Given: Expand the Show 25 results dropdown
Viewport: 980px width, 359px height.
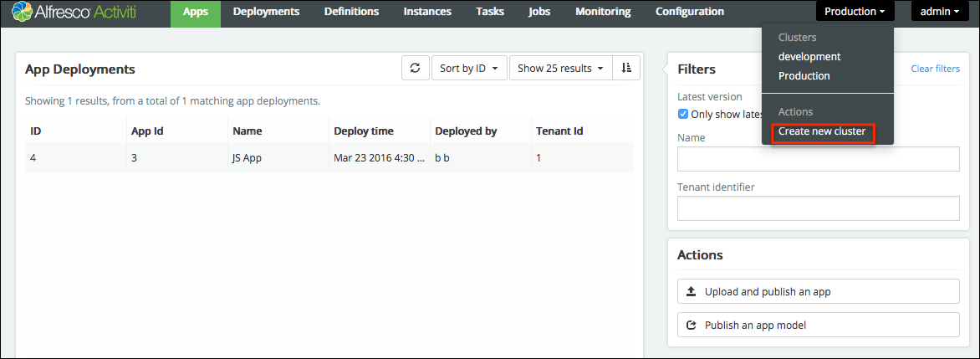Looking at the screenshot, I should tap(560, 69).
